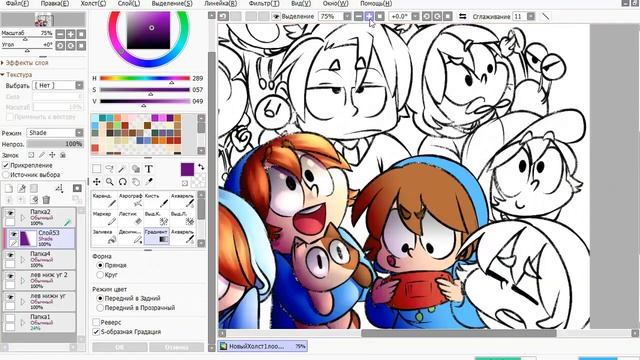Click the navigator zoom-in plus button
640x360 pixels.
[70, 34]
